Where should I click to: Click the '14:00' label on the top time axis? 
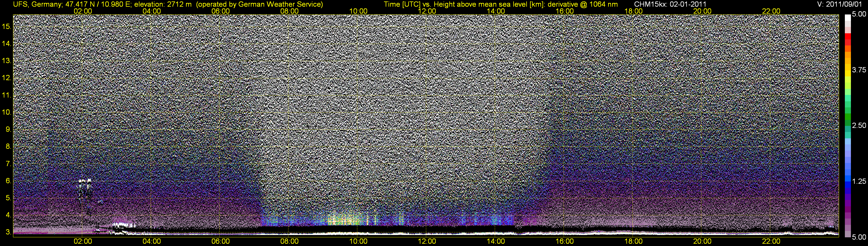tap(496, 11)
